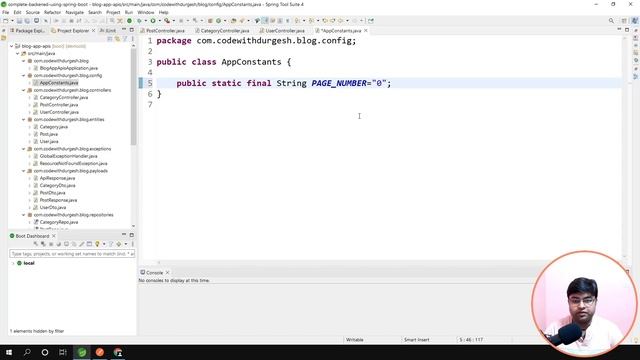Collapse com.codewithdurgesh.blog.entities package
Viewport: 640px width, 360px height.
tap(24, 120)
